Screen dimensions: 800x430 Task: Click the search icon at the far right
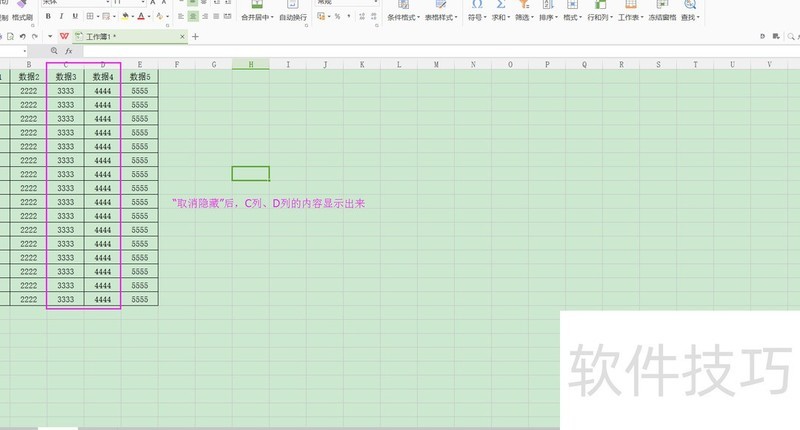coord(791,37)
